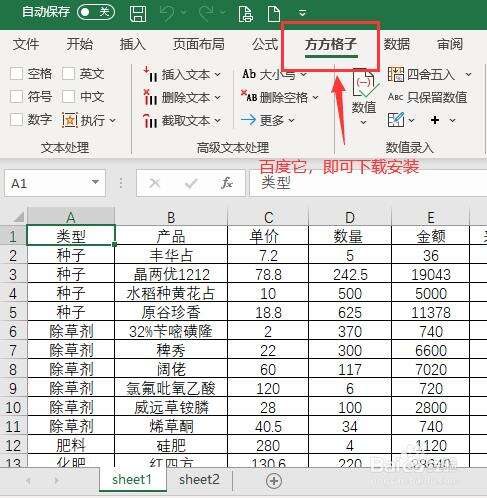Click the formula bar confirm checkmark
The image size is (487, 498).
click(191, 183)
